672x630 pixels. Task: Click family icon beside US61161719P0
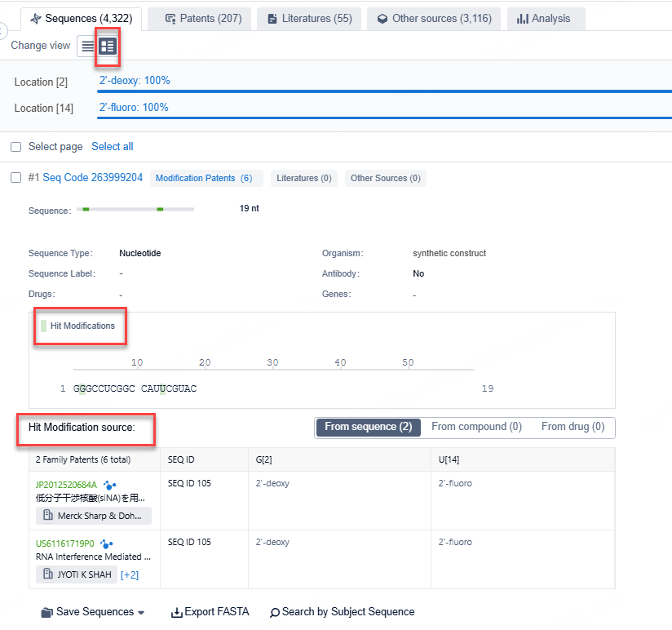pyautogui.click(x=107, y=543)
